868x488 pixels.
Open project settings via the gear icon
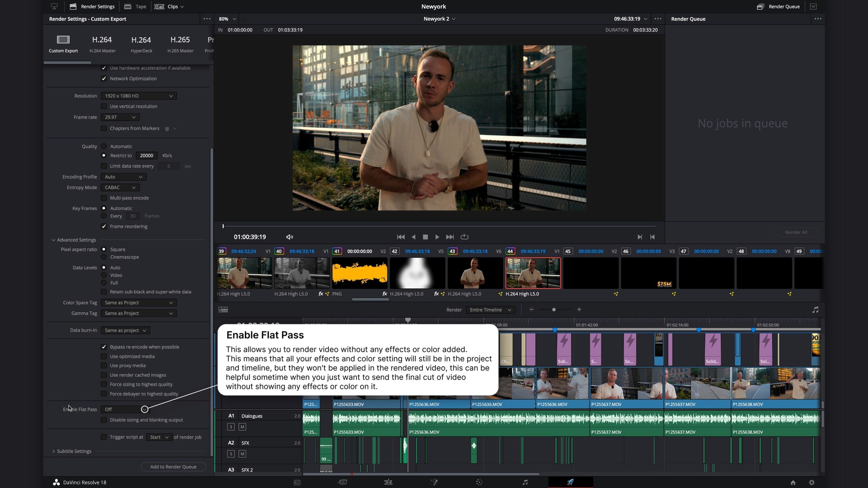click(812, 482)
